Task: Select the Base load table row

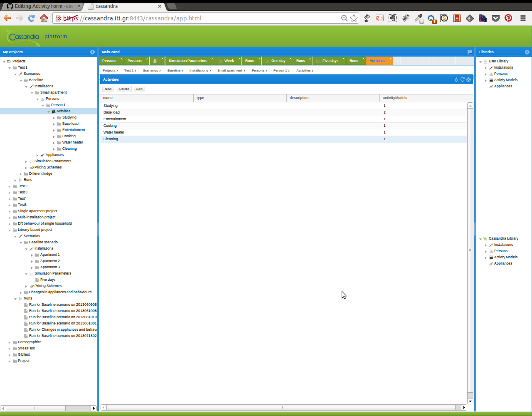Action: (284, 112)
